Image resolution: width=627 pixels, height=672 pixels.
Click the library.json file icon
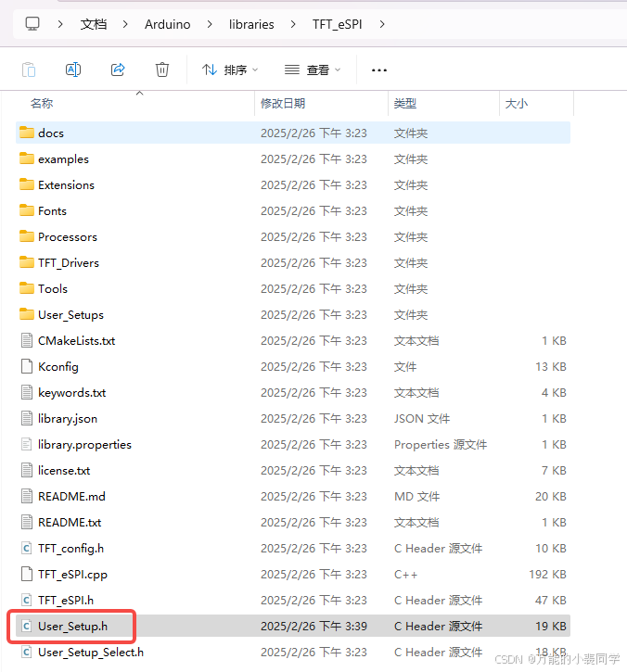(27, 418)
